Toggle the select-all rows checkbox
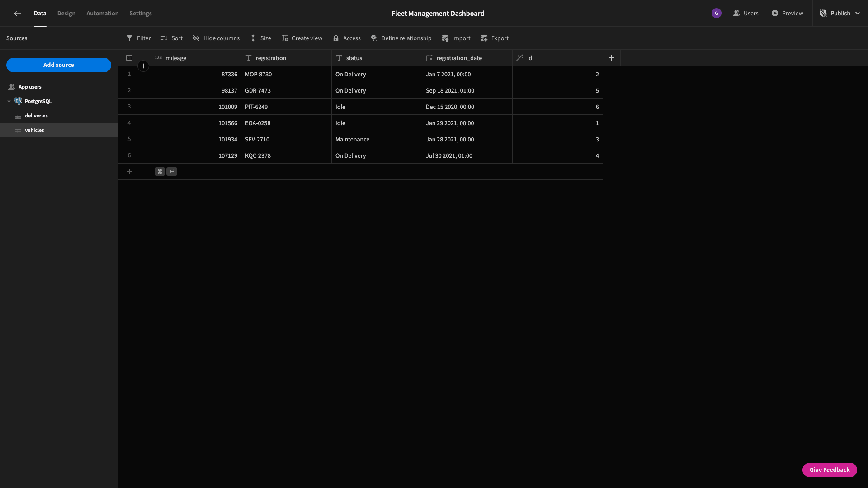 click(129, 58)
